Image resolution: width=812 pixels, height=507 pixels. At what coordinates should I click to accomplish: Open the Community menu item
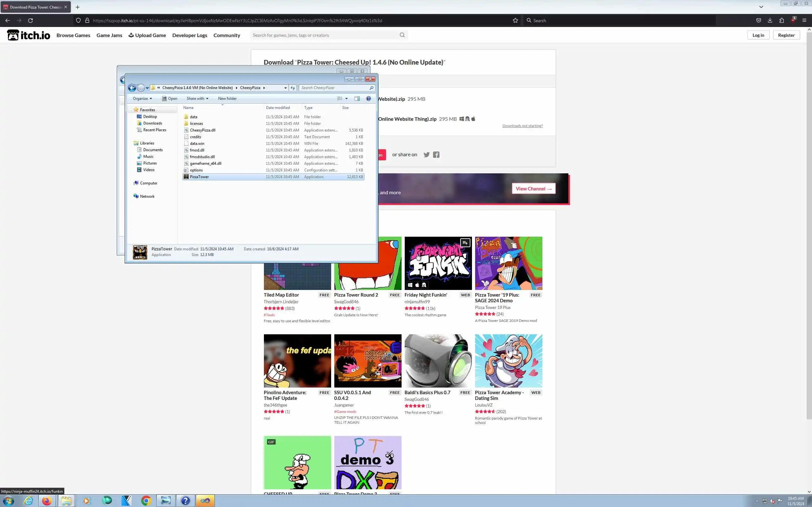point(226,35)
